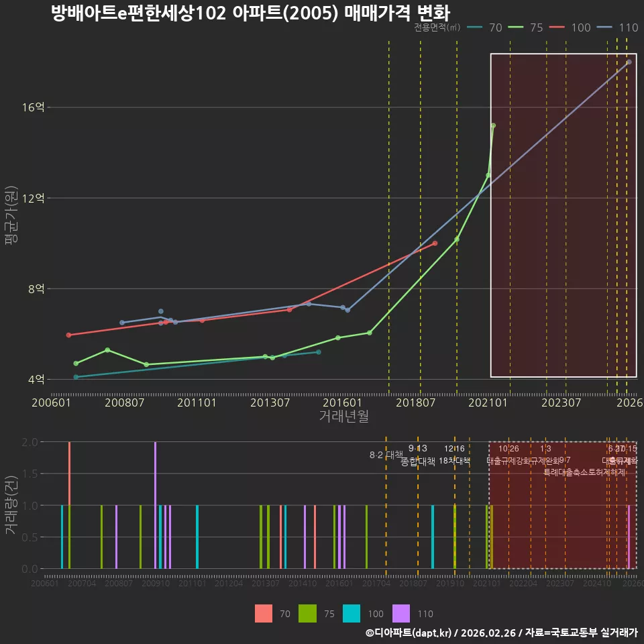Screen dimensions: 644x644
Task: Click the '거래년월' x-axis title
Action: 343,416
